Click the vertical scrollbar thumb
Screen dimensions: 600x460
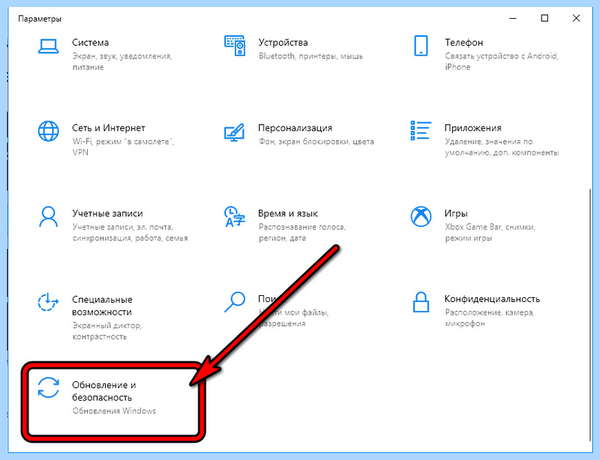[x=589, y=315]
